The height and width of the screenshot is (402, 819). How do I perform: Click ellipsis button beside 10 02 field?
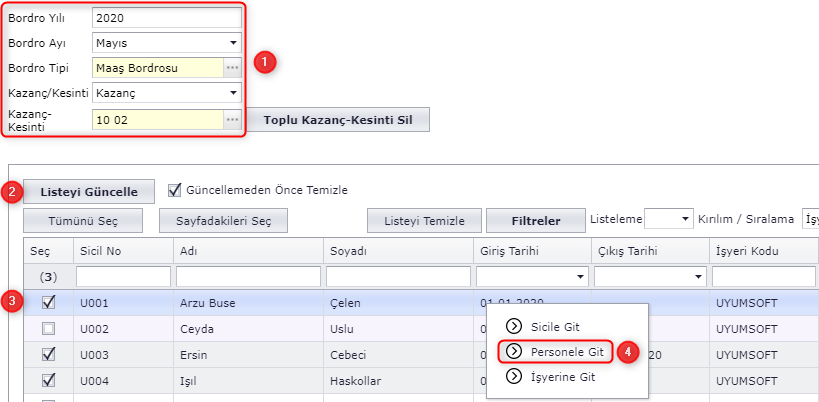pos(232,120)
